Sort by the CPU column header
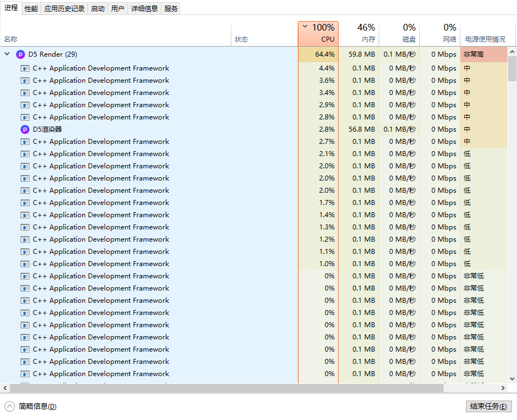517x420 pixels. pos(318,33)
